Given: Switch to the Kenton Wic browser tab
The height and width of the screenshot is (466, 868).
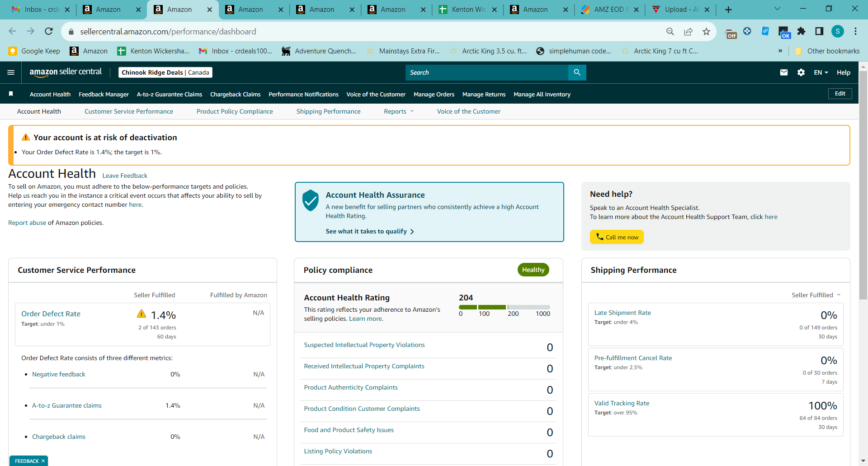Looking at the screenshot, I should pyautogui.click(x=467, y=10).
